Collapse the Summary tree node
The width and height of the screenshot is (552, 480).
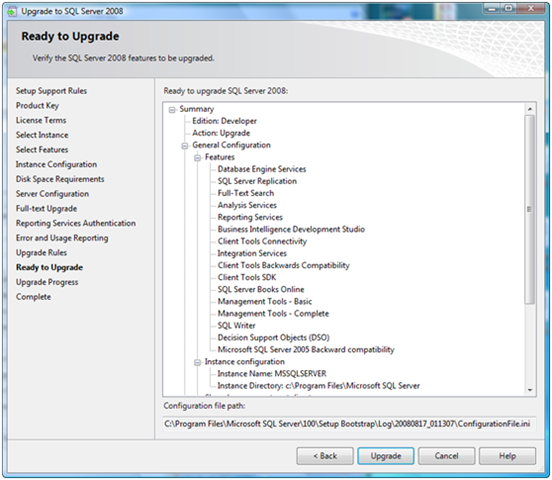point(172,110)
